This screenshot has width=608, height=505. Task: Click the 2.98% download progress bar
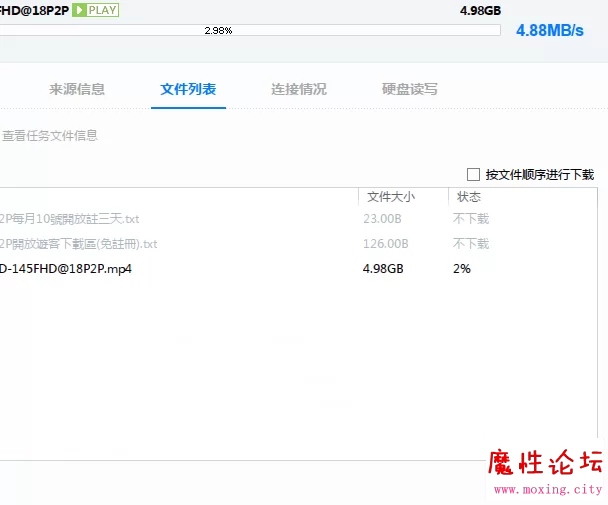click(x=250, y=30)
